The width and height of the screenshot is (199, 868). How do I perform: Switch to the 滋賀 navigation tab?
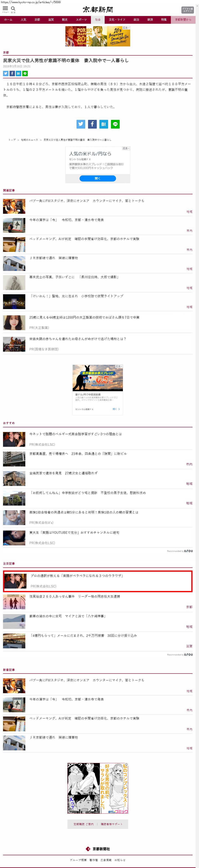tap(51, 19)
